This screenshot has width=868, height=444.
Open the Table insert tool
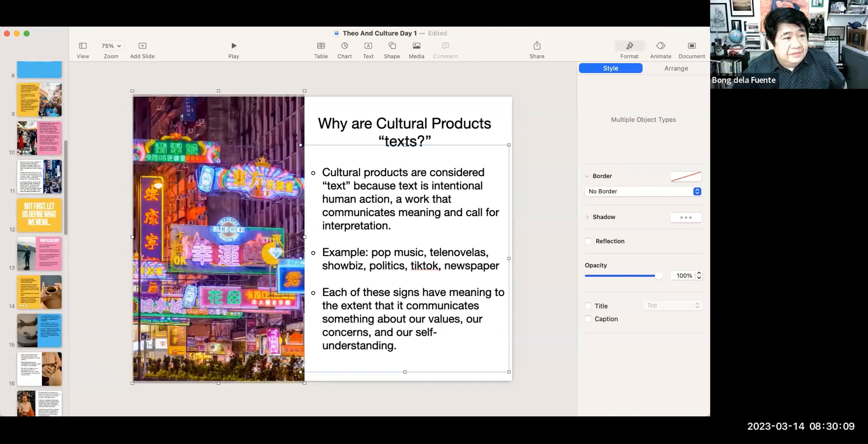321,46
